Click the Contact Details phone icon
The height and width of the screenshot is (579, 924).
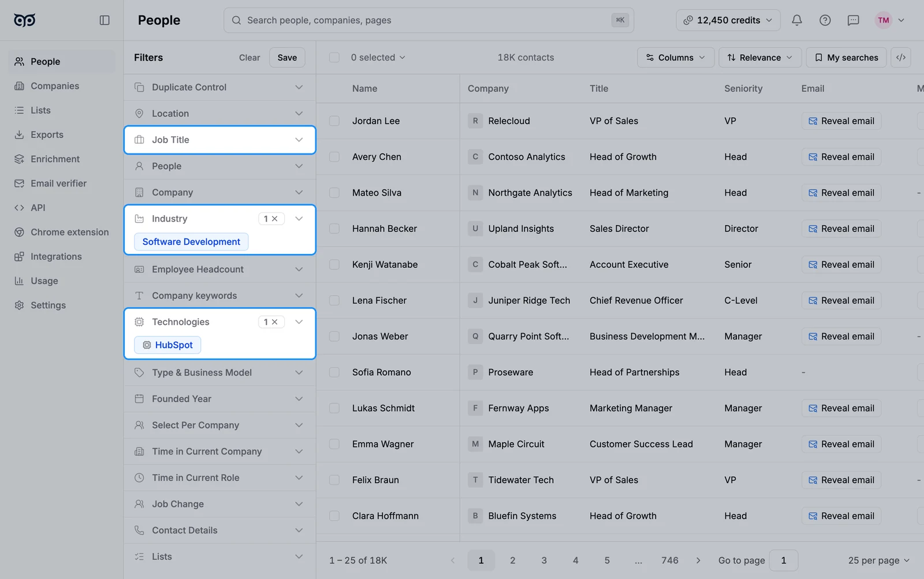tap(139, 531)
